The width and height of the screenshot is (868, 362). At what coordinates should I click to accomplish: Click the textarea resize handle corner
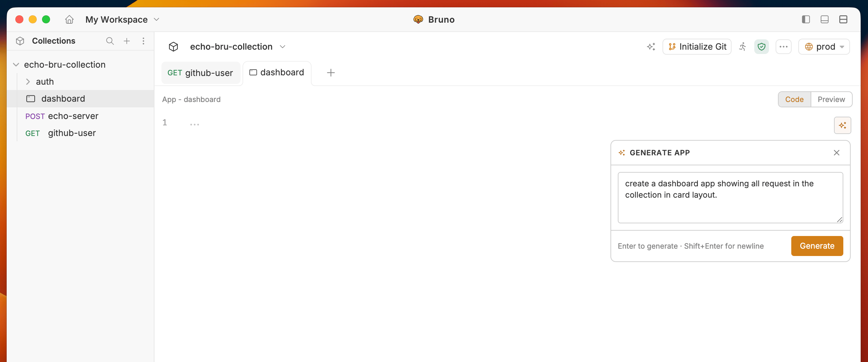tap(839, 220)
